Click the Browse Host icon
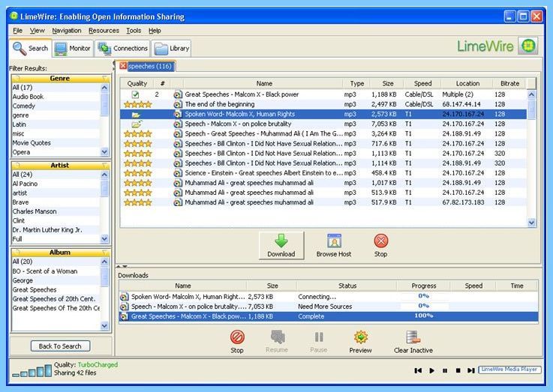Screen dimensions: 553x392 pos(334,241)
